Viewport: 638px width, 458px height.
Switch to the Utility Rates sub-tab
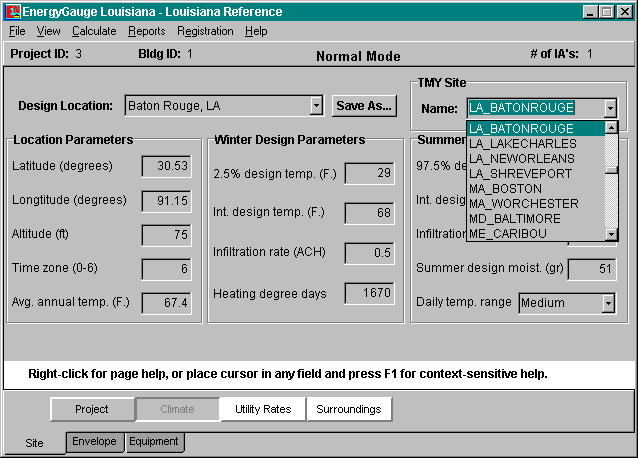(263, 409)
